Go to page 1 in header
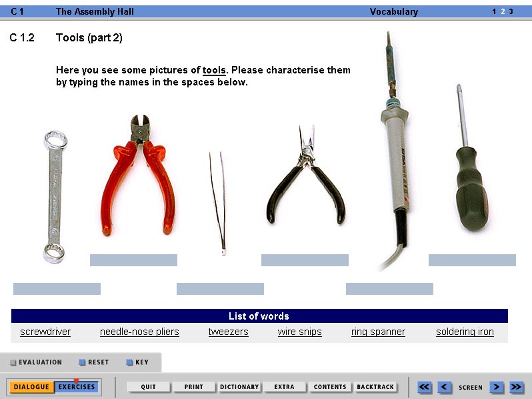The image size is (532, 399). [x=494, y=11]
